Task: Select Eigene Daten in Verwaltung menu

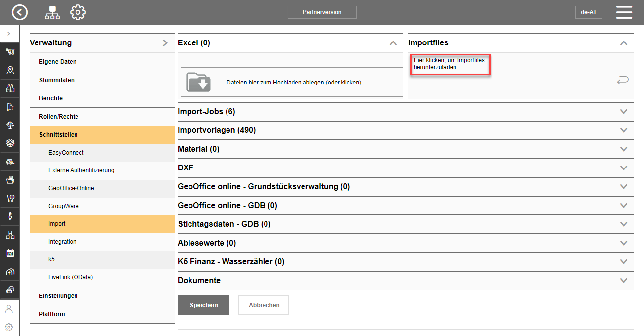Action: 102,62
